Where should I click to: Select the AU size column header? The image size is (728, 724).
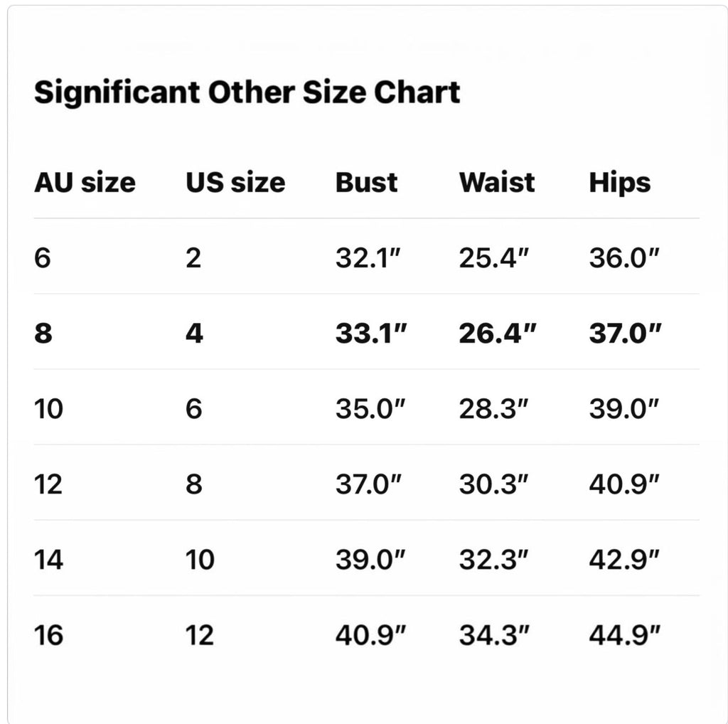click(85, 183)
